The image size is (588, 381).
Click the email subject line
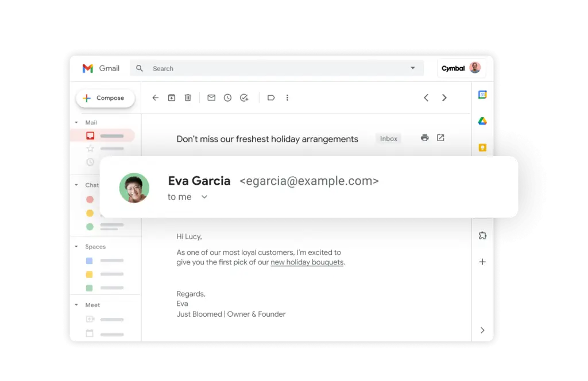[268, 139]
